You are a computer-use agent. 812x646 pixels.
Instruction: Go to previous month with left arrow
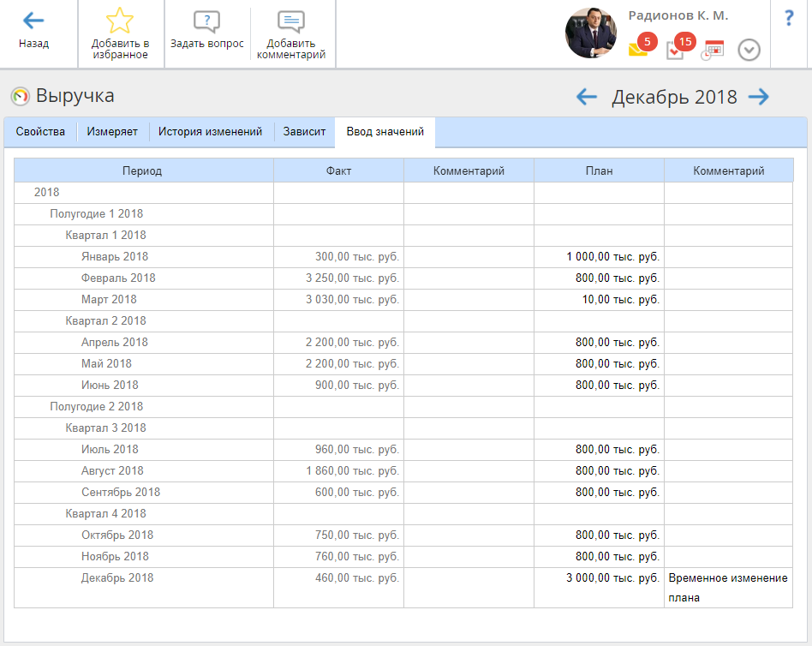pos(587,97)
